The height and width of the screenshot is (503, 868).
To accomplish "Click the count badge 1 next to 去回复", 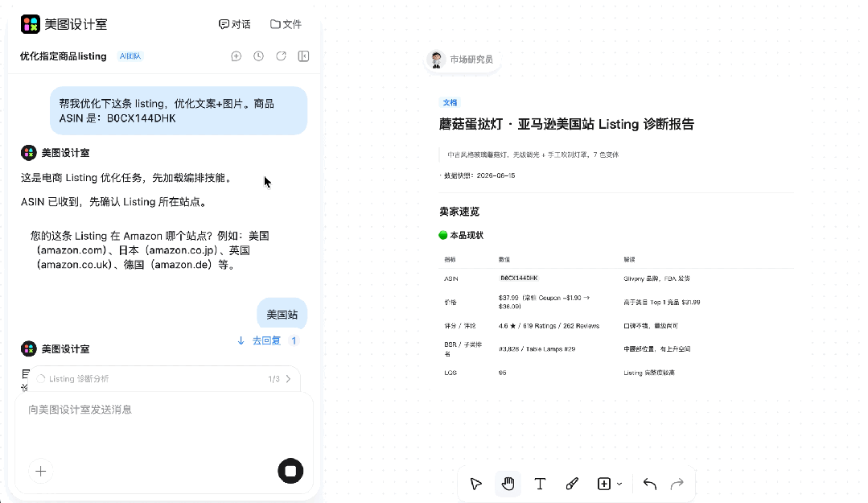I will pyautogui.click(x=294, y=340).
